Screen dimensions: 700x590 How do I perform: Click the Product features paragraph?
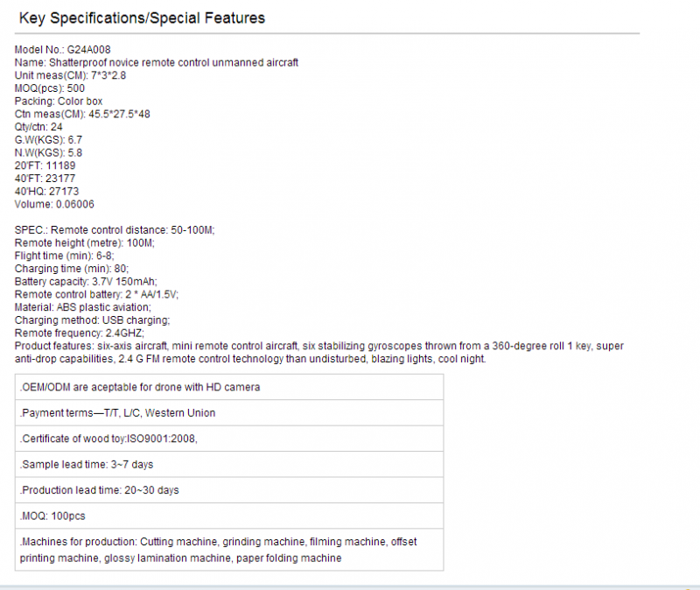click(x=319, y=353)
